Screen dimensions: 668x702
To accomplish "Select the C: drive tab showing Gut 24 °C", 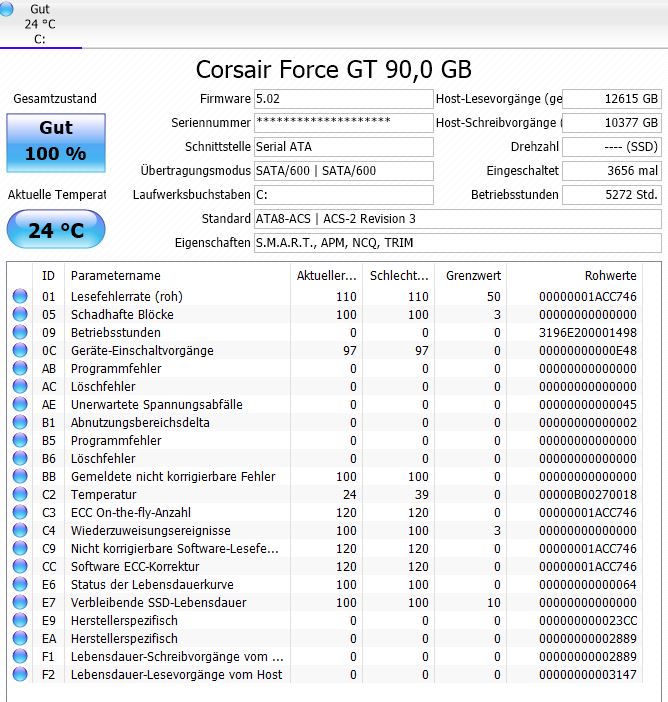I will tap(40, 24).
